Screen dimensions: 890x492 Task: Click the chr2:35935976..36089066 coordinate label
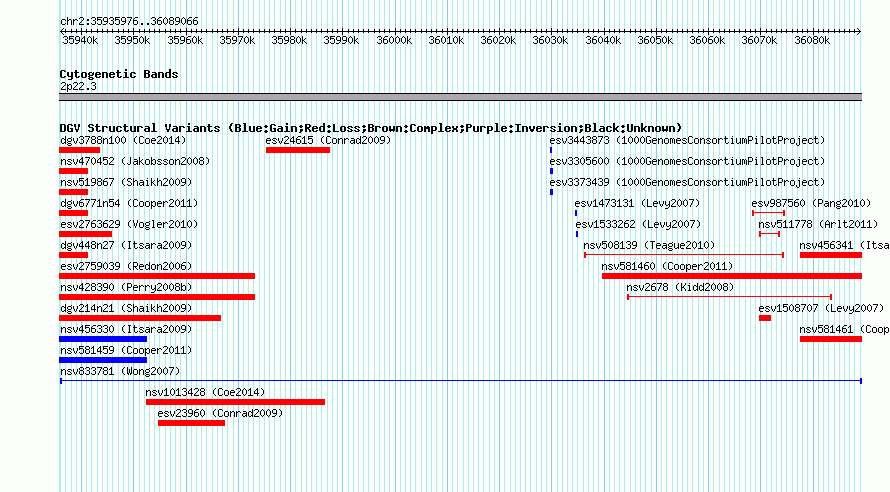click(129, 21)
